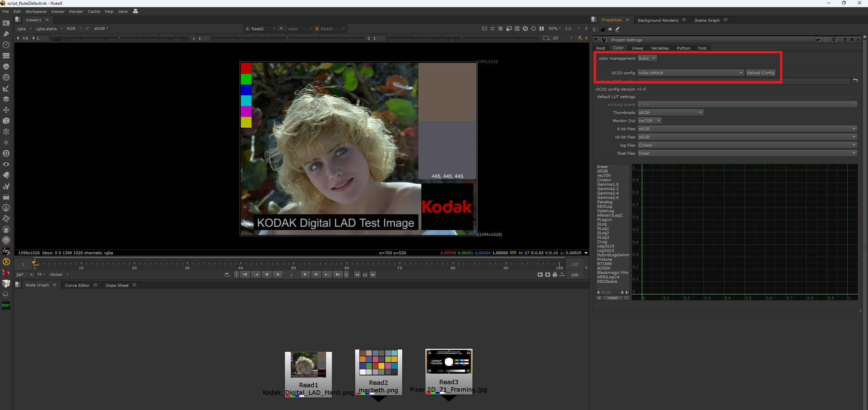Toggle the In point I button
The image size is (868, 410).
237,275
